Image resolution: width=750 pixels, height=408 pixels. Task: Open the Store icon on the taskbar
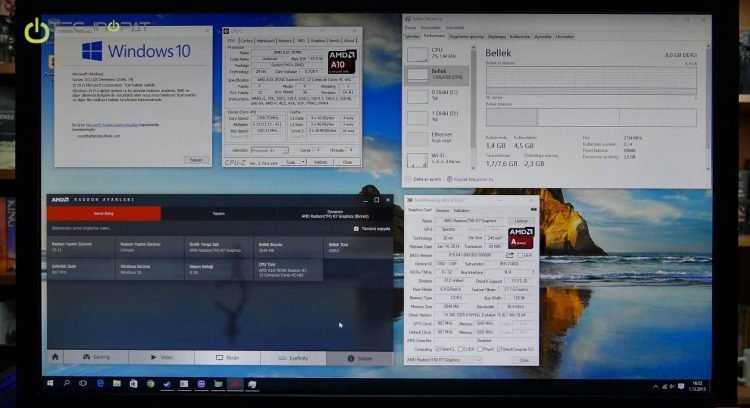point(133,384)
